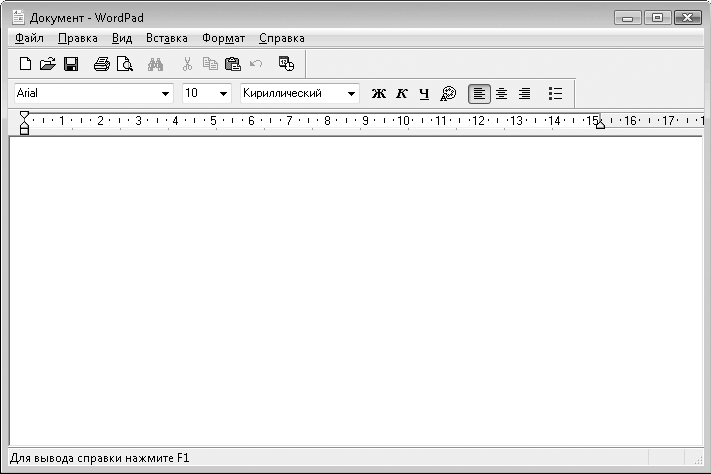Image resolution: width=711 pixels, height=474 pixels.
Task: Open the text color palette button
Action: (448, 93)
